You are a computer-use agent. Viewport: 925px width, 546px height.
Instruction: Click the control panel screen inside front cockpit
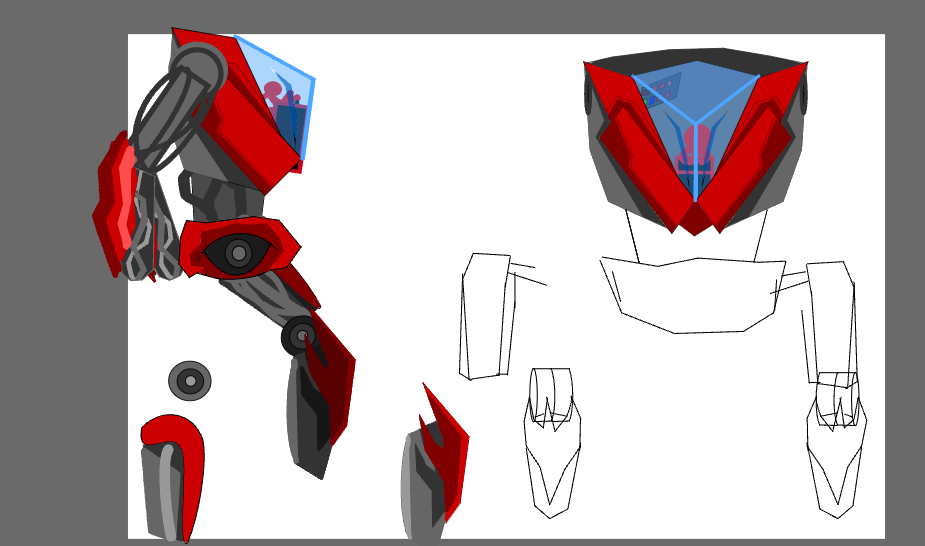(x=662, y=90)
